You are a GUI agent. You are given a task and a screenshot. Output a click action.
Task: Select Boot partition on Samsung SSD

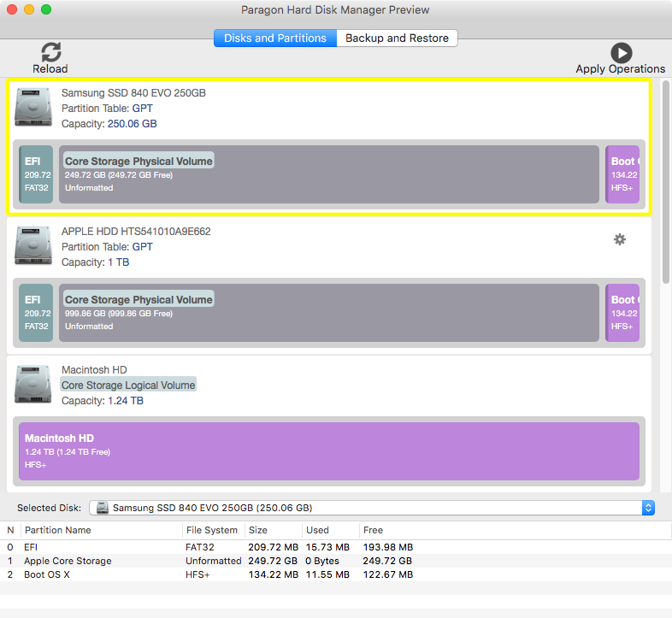622,174
